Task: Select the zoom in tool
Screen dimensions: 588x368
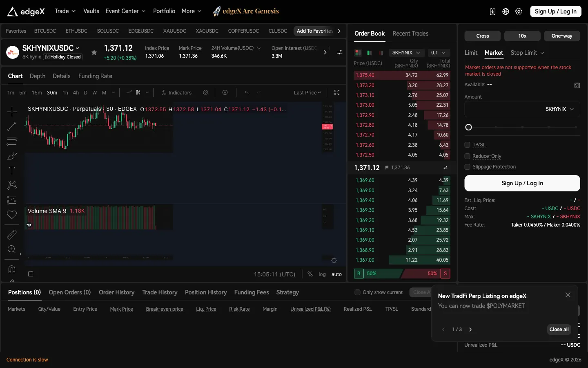Action: coord(12,249)
